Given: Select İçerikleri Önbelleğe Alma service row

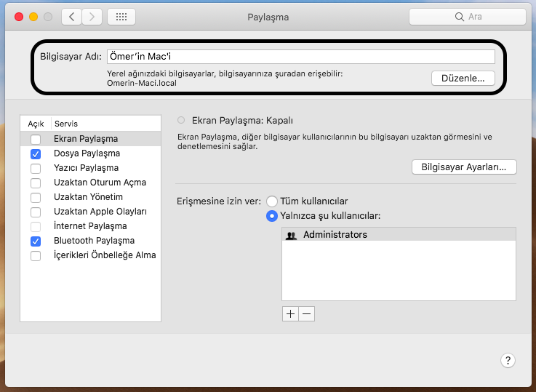Looking at the screenshot, I should 104,255.
